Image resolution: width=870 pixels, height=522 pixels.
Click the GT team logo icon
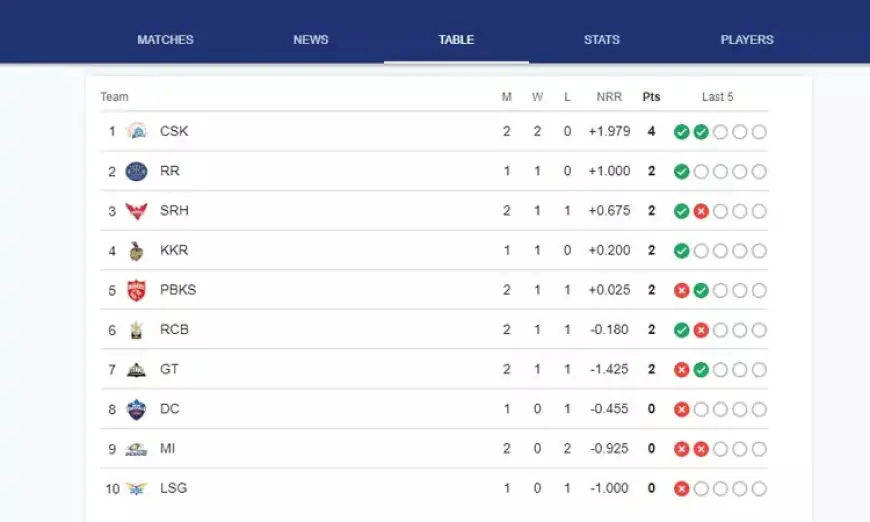pos(137,369)
